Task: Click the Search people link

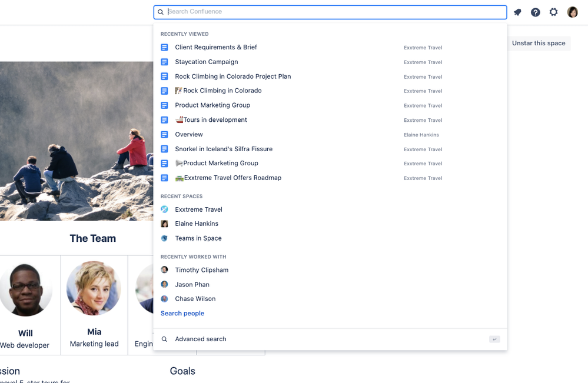Action: 182,314
